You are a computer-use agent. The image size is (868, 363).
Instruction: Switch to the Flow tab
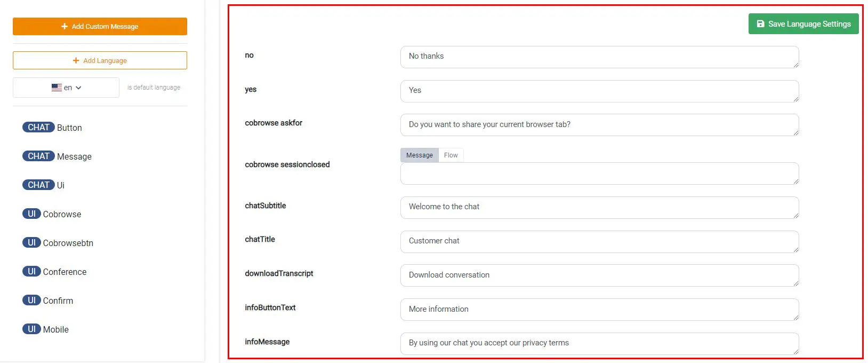pos(451,155)
